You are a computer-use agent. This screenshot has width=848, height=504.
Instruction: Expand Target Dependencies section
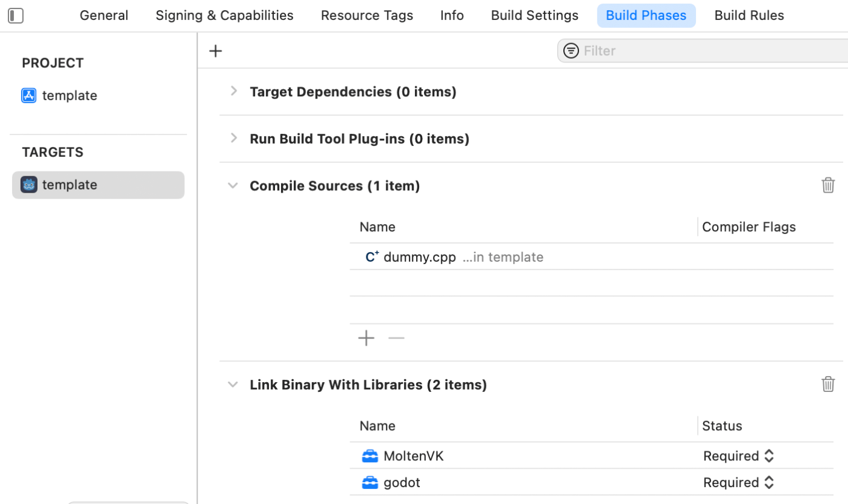(233, 91)
